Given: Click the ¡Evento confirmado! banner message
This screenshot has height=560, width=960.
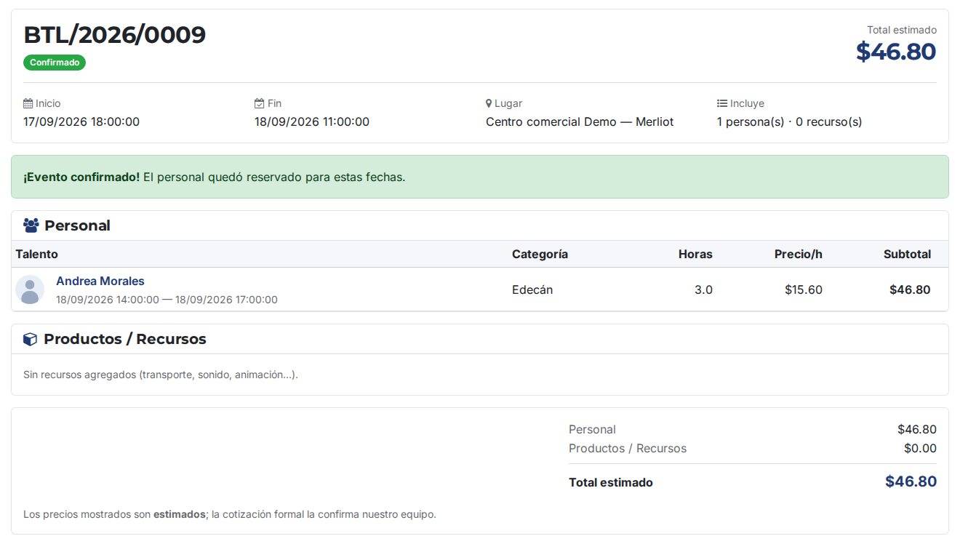Looking at the screenshot, I should 480,177.
